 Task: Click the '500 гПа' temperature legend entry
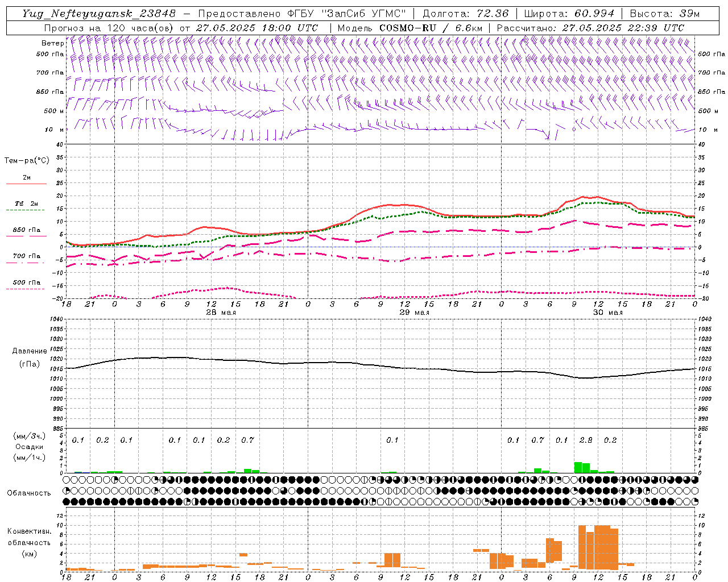[27, 282]
